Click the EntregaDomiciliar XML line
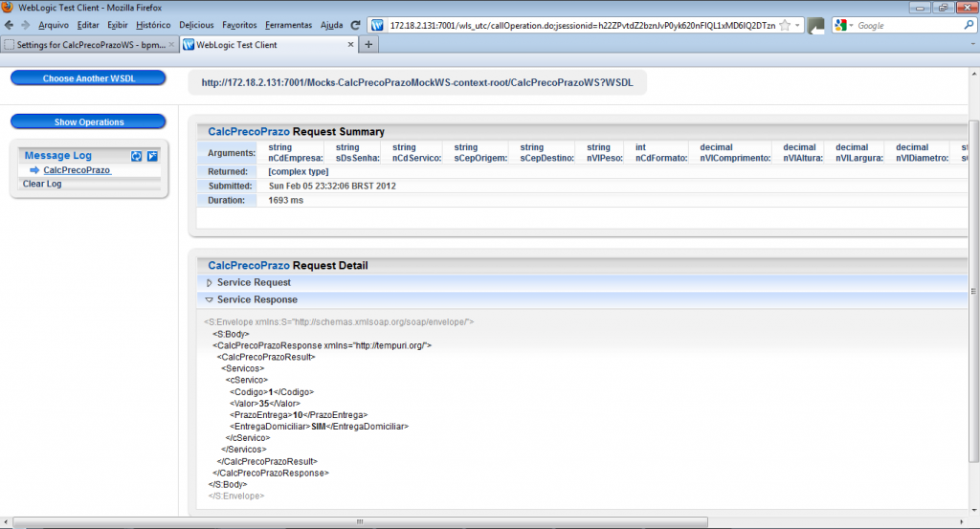This screenshot has height=529, width=980. (x=319, y=427)
